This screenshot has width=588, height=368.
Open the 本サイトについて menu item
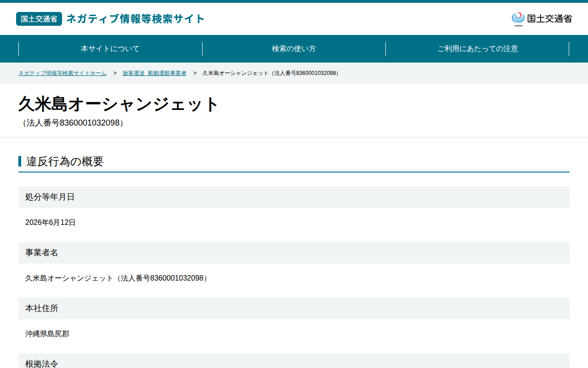click(110, 49)
